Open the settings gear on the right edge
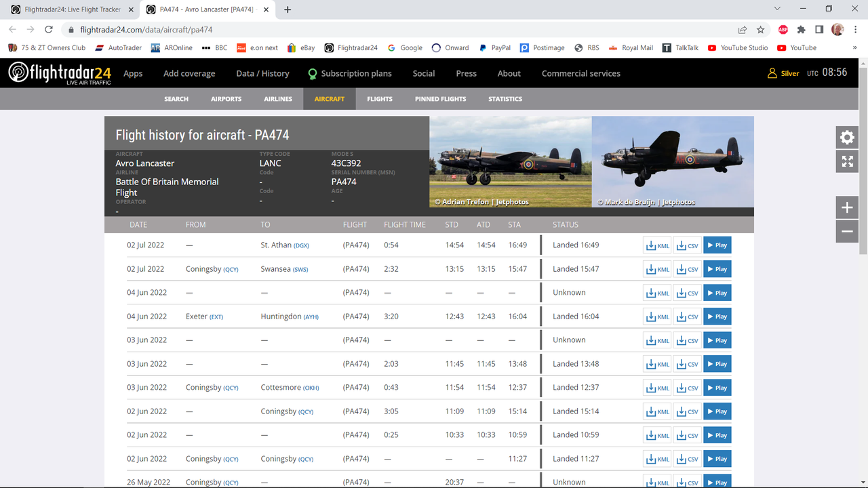868x488 pixels. click(847, 138)
